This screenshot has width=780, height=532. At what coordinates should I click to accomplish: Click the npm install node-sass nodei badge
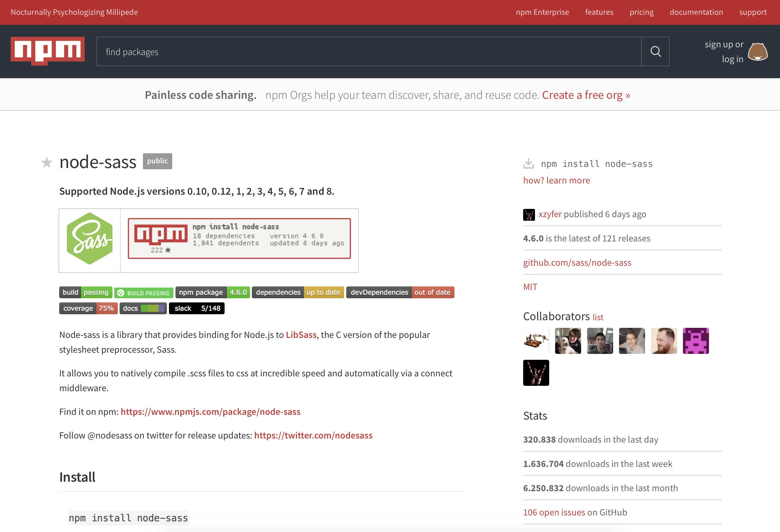pos(239,238)
